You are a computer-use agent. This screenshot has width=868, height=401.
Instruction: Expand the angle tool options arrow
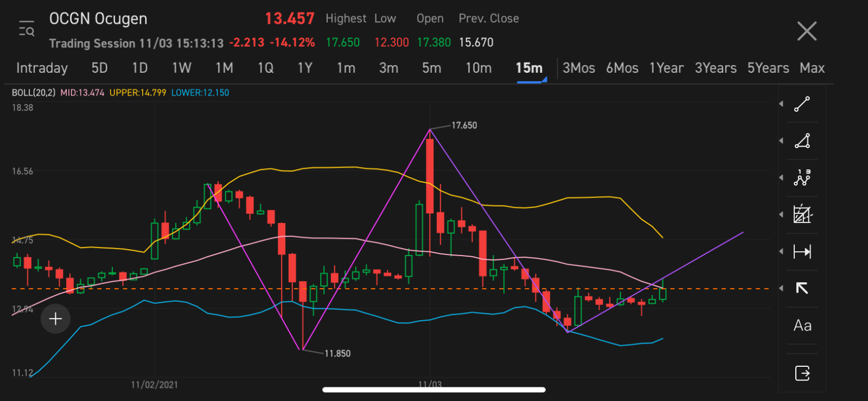781,141
